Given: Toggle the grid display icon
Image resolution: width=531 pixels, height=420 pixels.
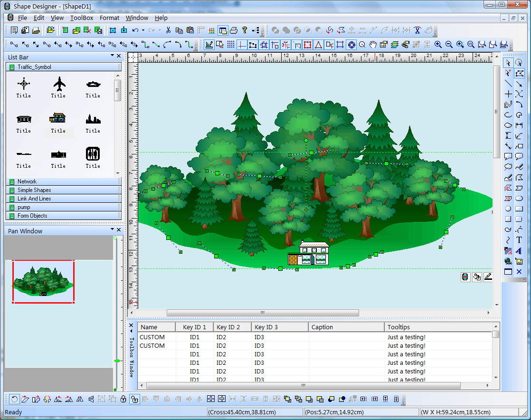Looking at the screenshot, I should tap(231, 44).
